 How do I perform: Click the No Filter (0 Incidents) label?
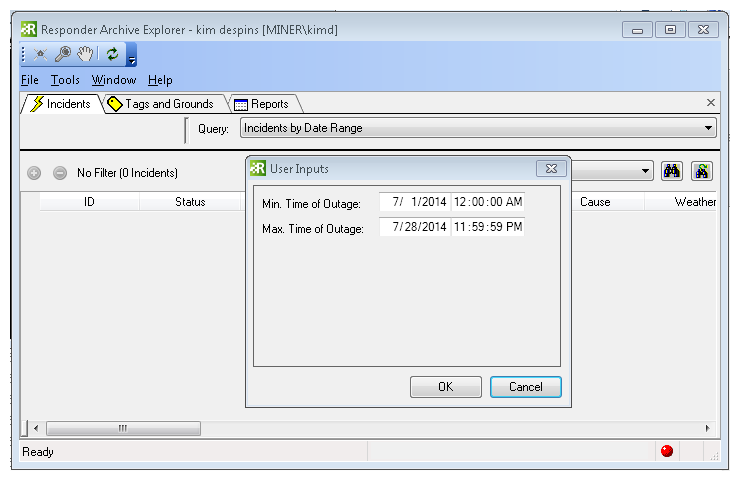127,173
